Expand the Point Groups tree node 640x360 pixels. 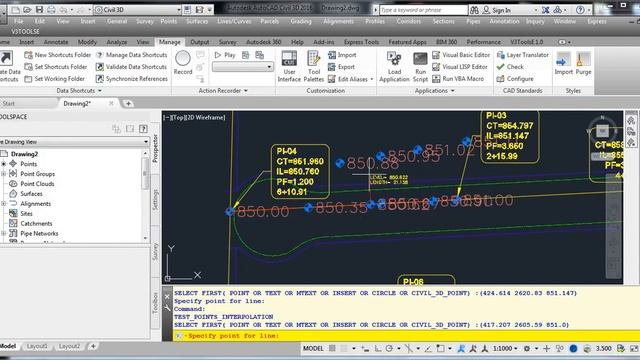pos(4,174)
